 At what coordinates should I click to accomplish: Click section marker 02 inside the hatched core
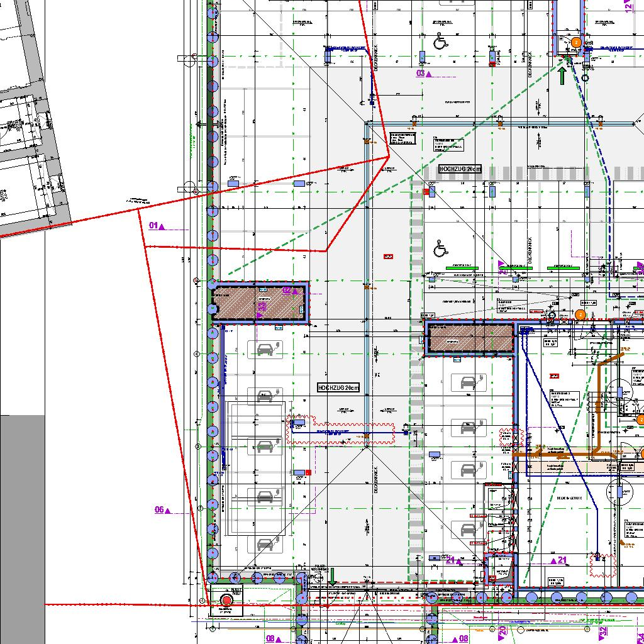tap(289, 291)
